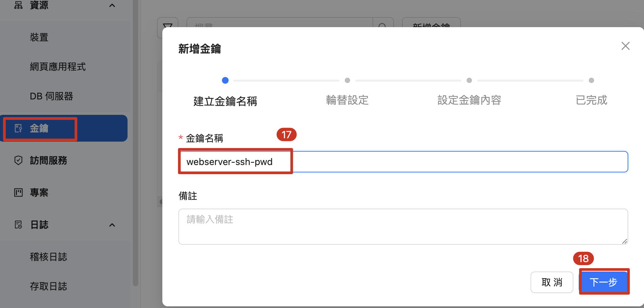Click the resource hierarchy icon for 資源
The height and width of the screenshot is (308, 644).
click(18, 5)
